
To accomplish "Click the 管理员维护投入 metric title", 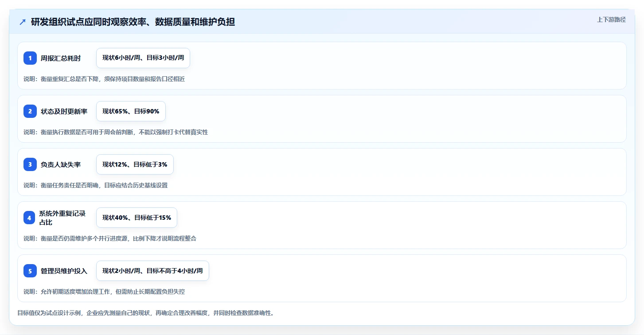I will click(x=64, y=271).
